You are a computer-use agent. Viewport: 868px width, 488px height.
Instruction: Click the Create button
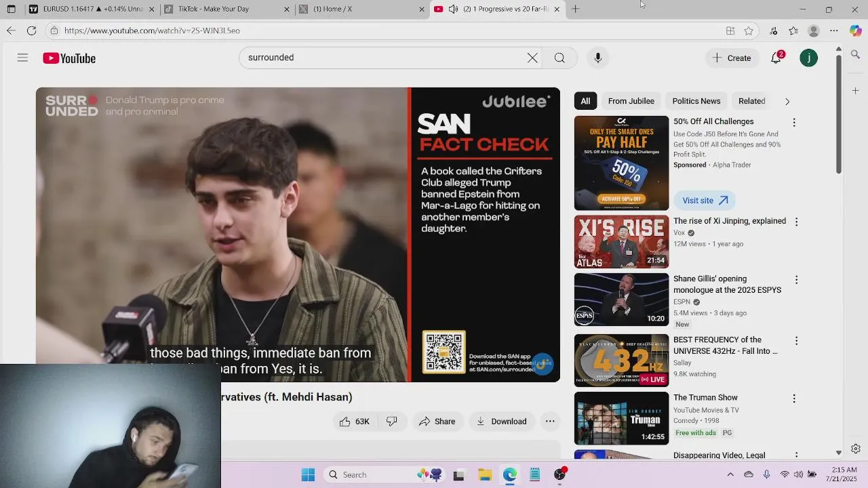(x=732, y=58)
